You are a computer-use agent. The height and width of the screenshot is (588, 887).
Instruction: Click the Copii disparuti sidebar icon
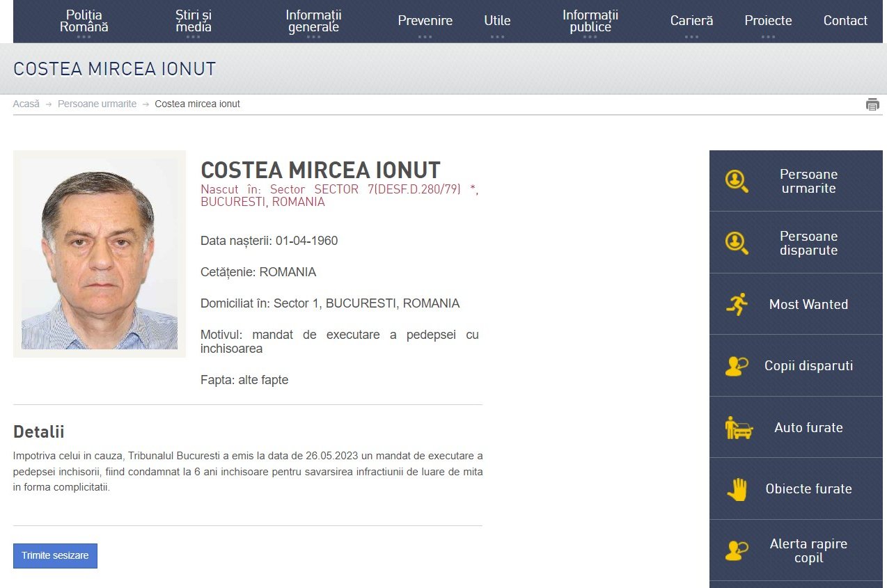click(737, 366)
